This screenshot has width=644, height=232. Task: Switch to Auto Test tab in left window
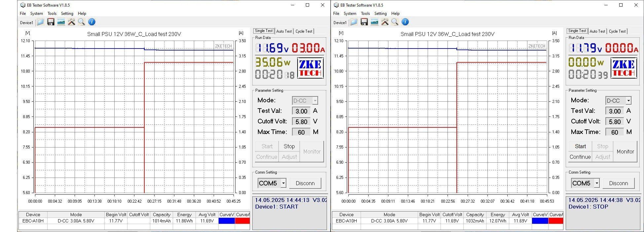(284, 31)
